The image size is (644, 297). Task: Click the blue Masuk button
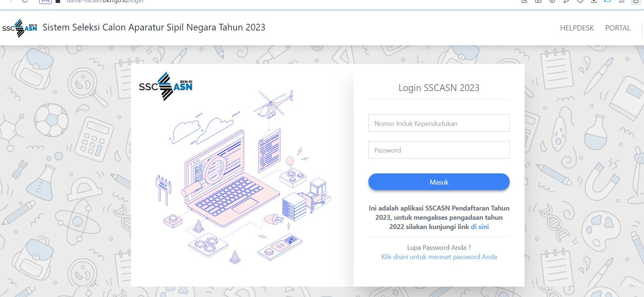(439, 182)
